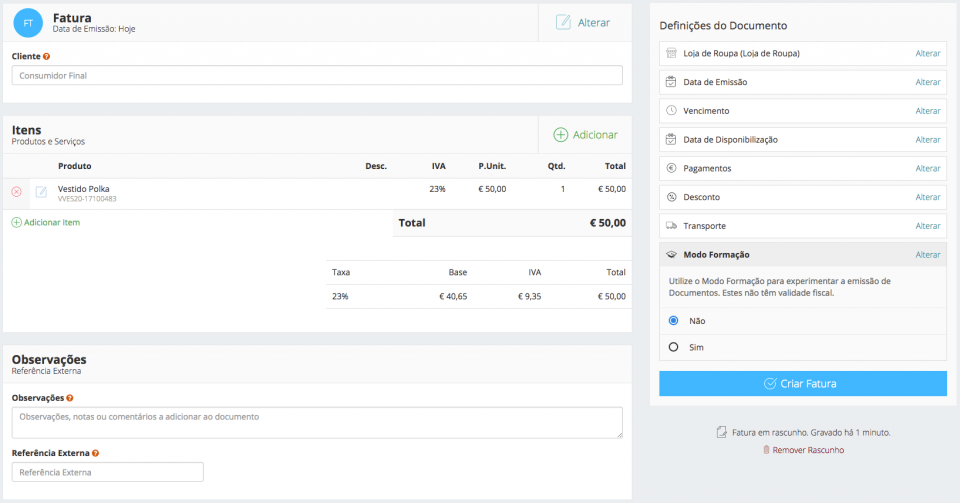Click the help icon beside the Observações field label
This screenshot has height=503, width=960.
coord(69,398)
